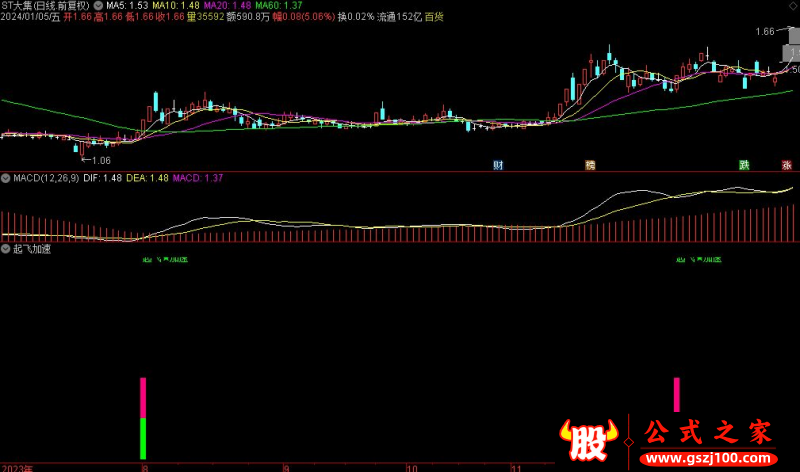Click the orange event marker left of 跌
Image resolution: width=800 pixels, height=472 pixels.
coord(590,164)
